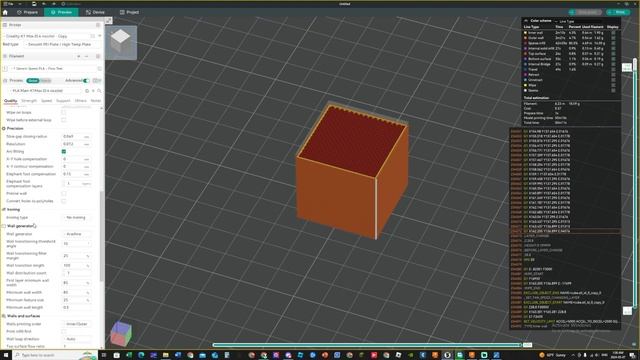Click the save-preset icon beside the process preset
Screen dimensions: 640x360
click(87, 91)
